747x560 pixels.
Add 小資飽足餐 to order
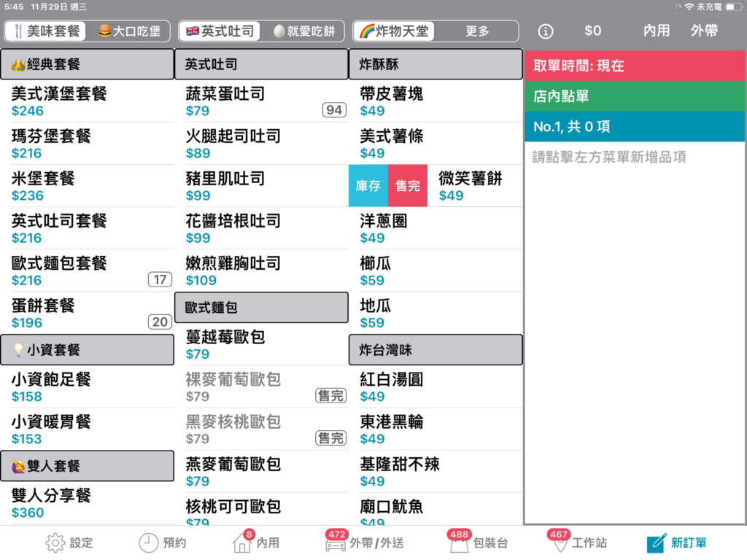tap(88, 387)
